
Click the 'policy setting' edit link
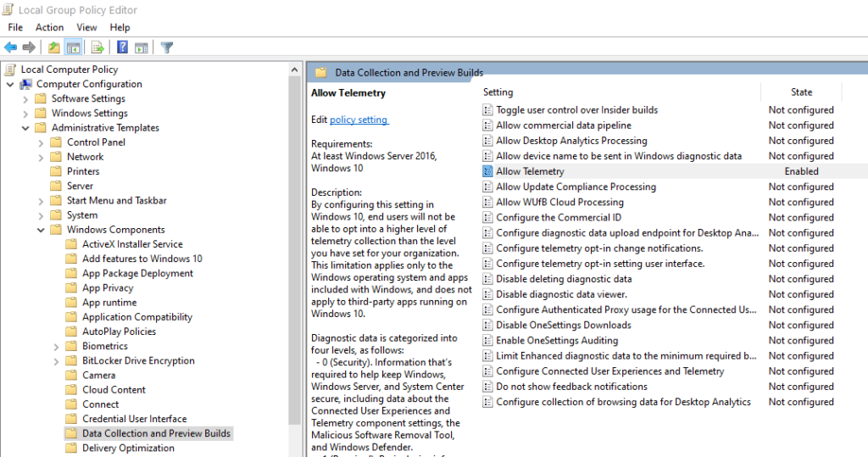pyautogui.click(x=359, y=120)
